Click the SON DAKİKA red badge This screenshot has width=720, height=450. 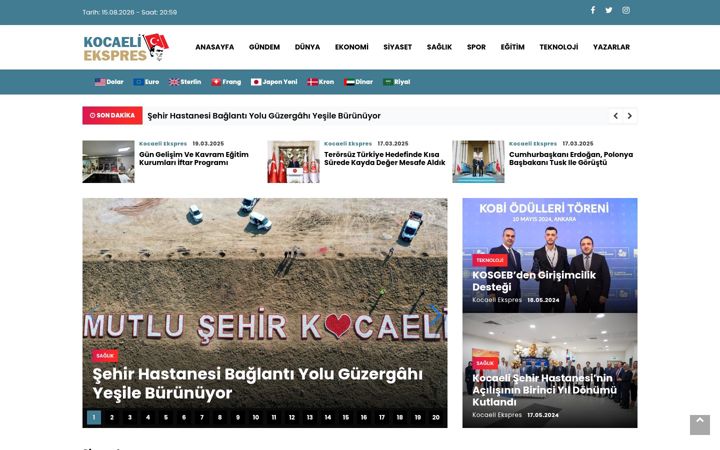[112, 116]
